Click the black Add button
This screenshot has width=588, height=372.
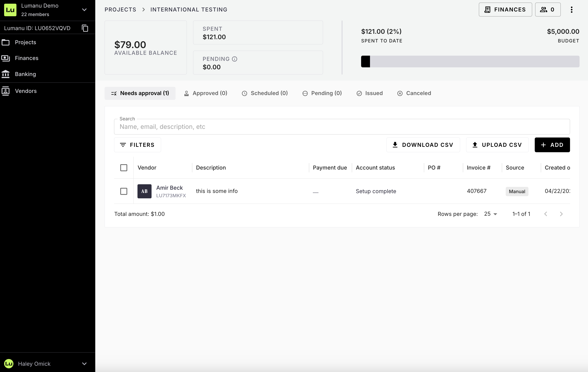point(552,145)
